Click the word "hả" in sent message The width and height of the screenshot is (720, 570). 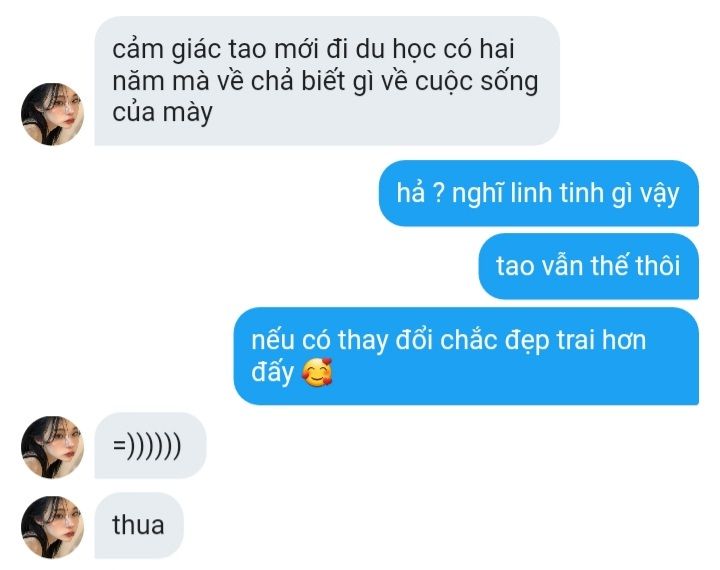pyautogui.click(x=411, y=192)
